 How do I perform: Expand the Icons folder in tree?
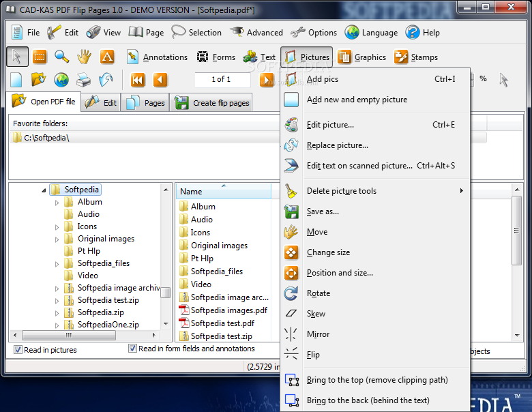57,227
